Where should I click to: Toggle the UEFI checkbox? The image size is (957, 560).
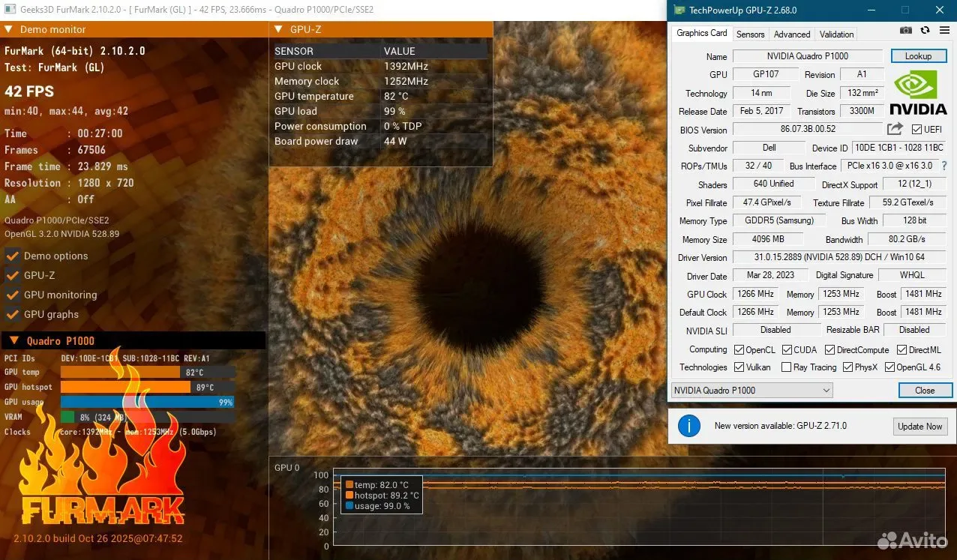click(916, 129)
